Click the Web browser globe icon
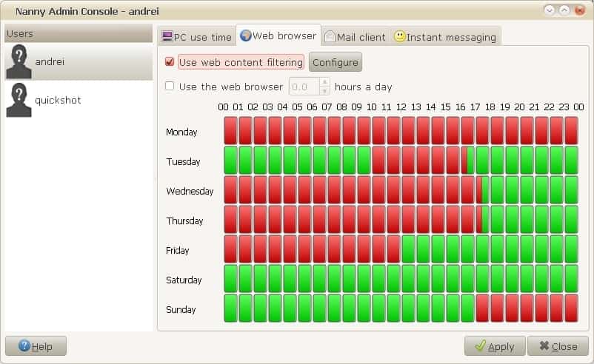Image resolution: width=594 pixels, height=364 pixels. [x=246, y=36]
